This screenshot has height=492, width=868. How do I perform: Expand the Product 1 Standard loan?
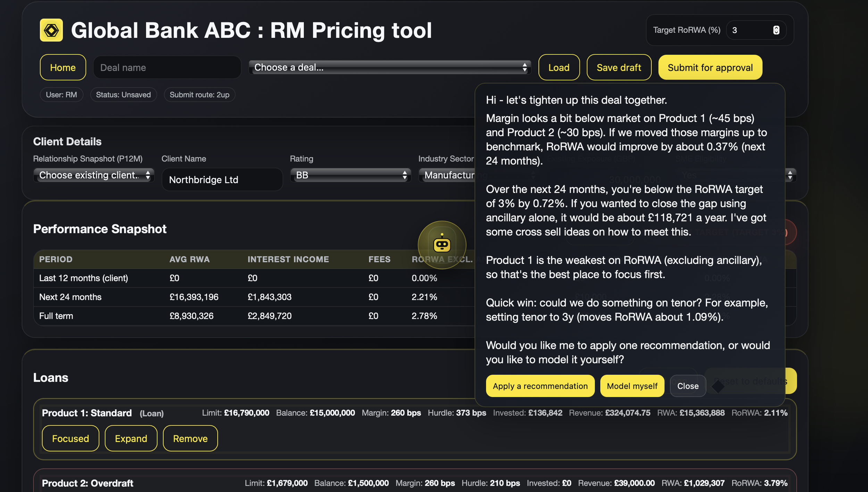(x=131, y=438)
